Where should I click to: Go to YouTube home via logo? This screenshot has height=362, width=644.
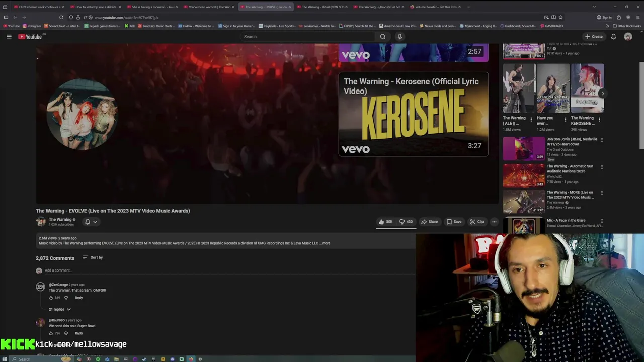(x=30, y=36)
